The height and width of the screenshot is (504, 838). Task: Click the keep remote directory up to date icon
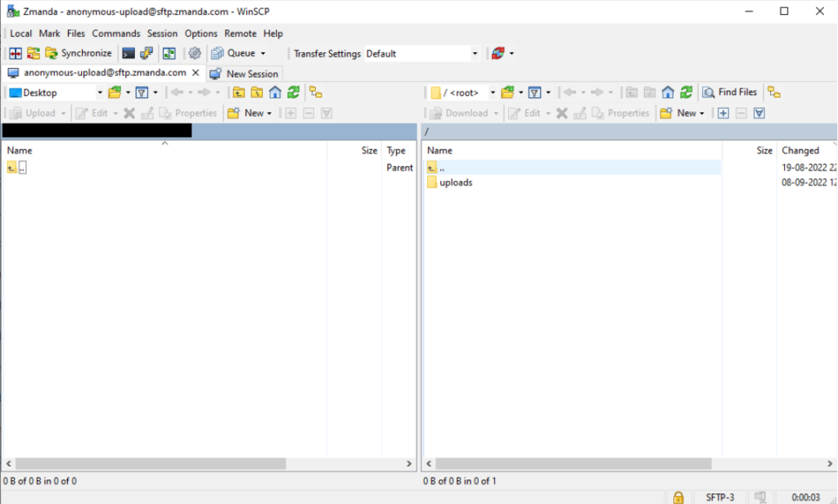(x=169, y=53)
